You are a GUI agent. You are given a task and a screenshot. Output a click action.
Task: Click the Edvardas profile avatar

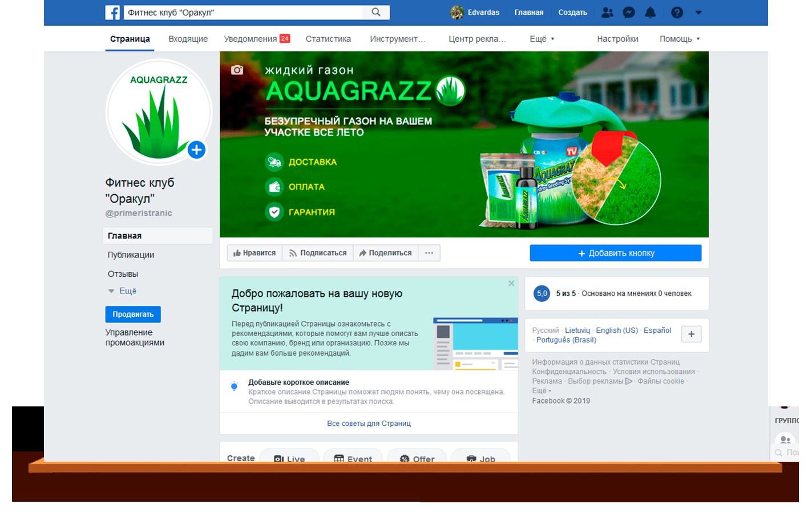457,13
